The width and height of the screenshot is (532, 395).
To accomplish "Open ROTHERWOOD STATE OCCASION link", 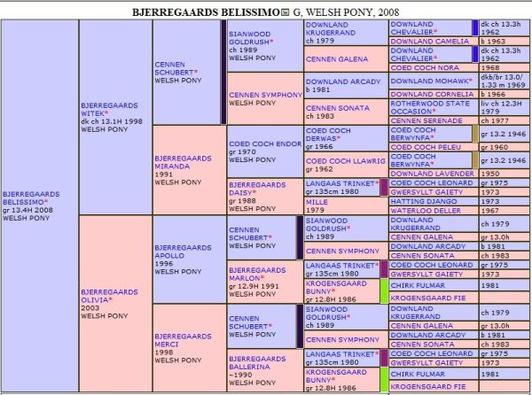I will [430, 107].
